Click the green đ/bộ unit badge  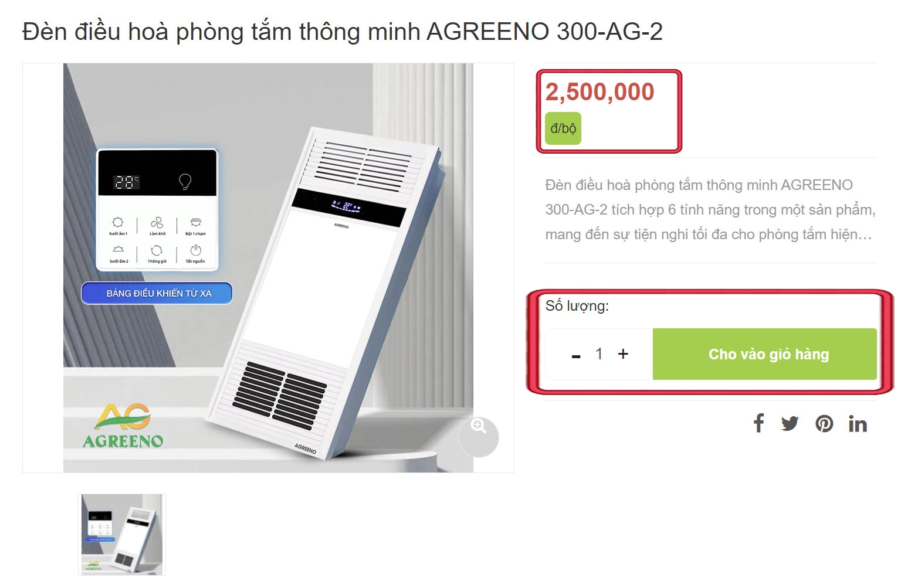563,128
